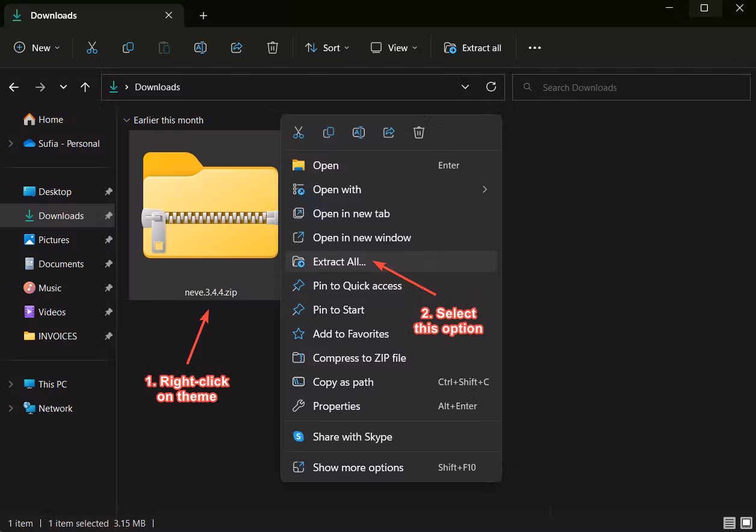Select Compress to ZIP file
Screen dimensions: 756x532
pos(359,357)
